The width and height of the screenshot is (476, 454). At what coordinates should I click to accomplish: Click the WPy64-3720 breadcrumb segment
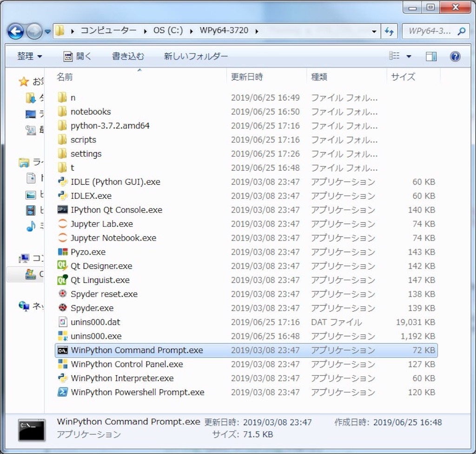(x=224, y=31)
